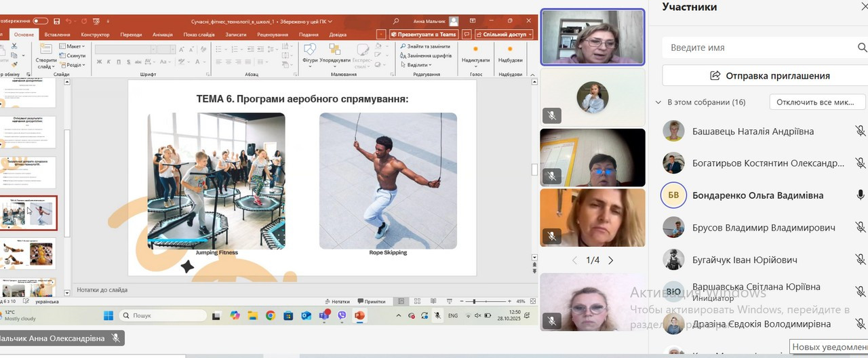This screenshot has height=358, width=868.
Task: Collapse the 'В этом собрании (16)' list
Action: (658, 102)
